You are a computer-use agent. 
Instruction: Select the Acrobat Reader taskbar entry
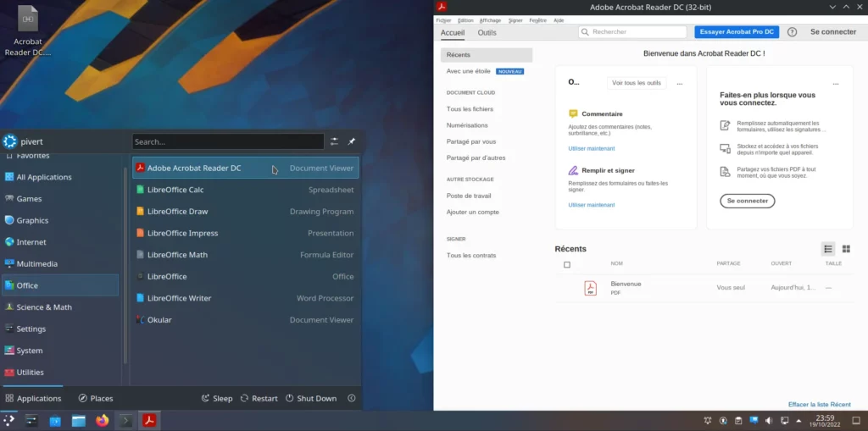click(x=149, y=421)
